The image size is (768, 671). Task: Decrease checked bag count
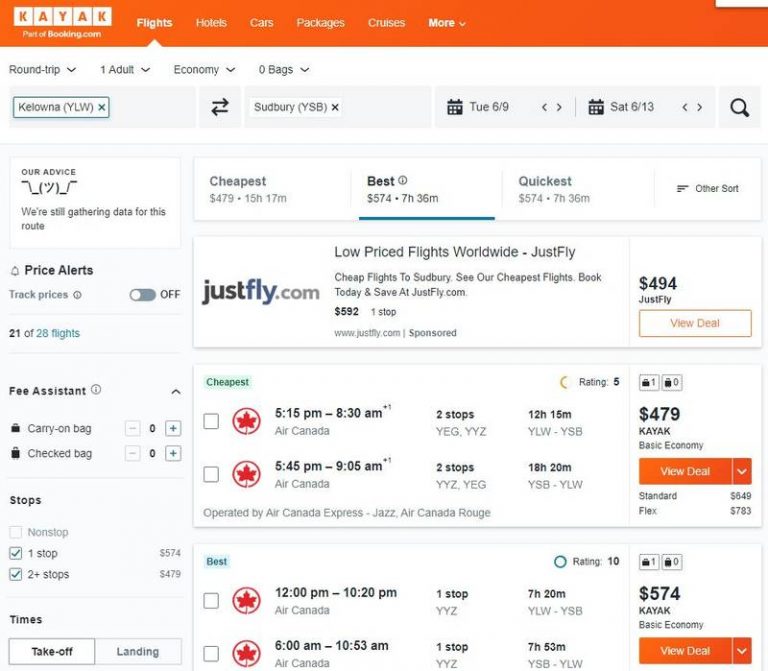(132, 454)
